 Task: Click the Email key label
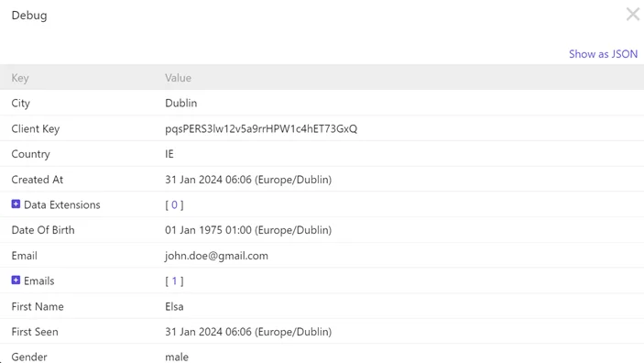tap(24, 256)
